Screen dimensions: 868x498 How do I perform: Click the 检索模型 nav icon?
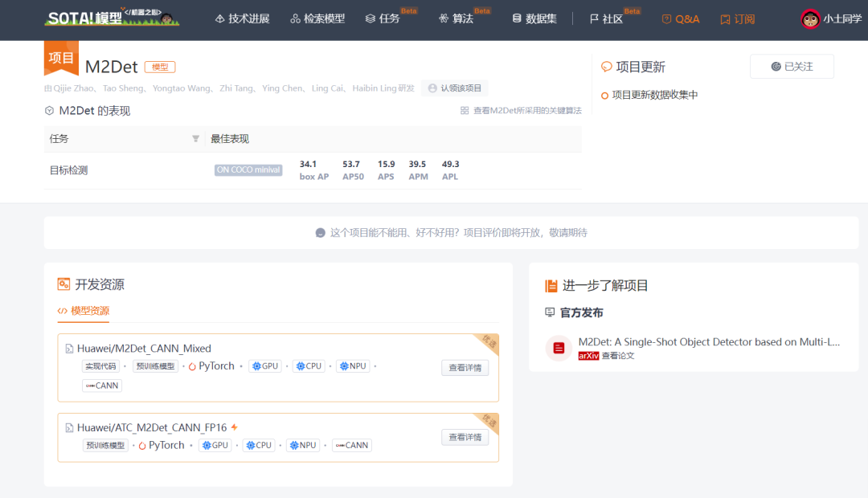pos(296,18)
